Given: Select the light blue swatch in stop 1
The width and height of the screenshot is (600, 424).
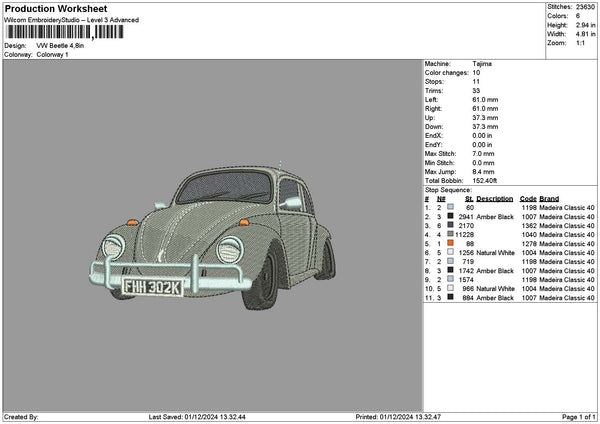Looking at the screenshot, I should [x=450, y=207].
